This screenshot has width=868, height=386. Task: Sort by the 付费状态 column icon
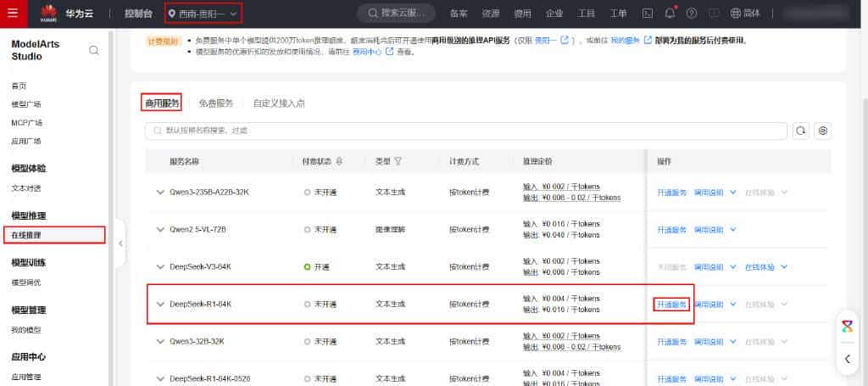(339, 162)
